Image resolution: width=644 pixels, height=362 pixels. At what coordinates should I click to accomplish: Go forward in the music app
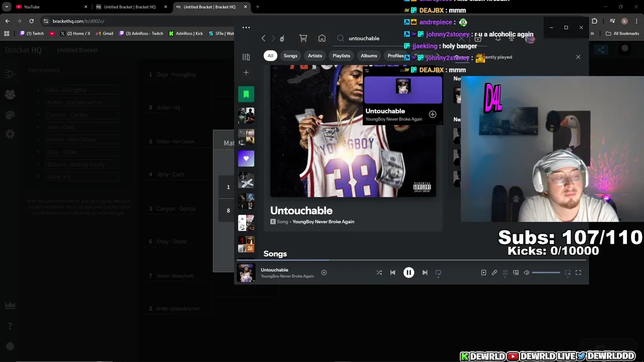coord(273,38)
